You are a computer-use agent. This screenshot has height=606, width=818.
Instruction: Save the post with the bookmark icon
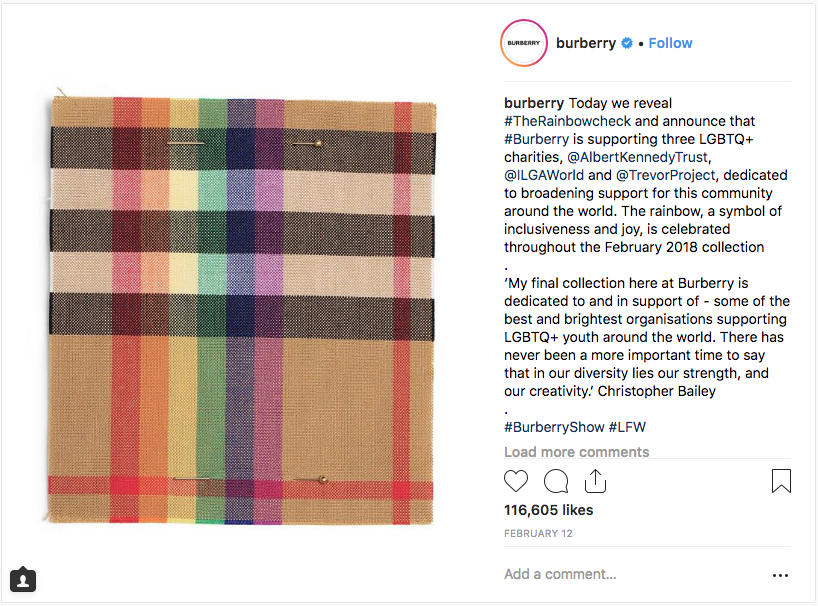click(x=781, y=481)
